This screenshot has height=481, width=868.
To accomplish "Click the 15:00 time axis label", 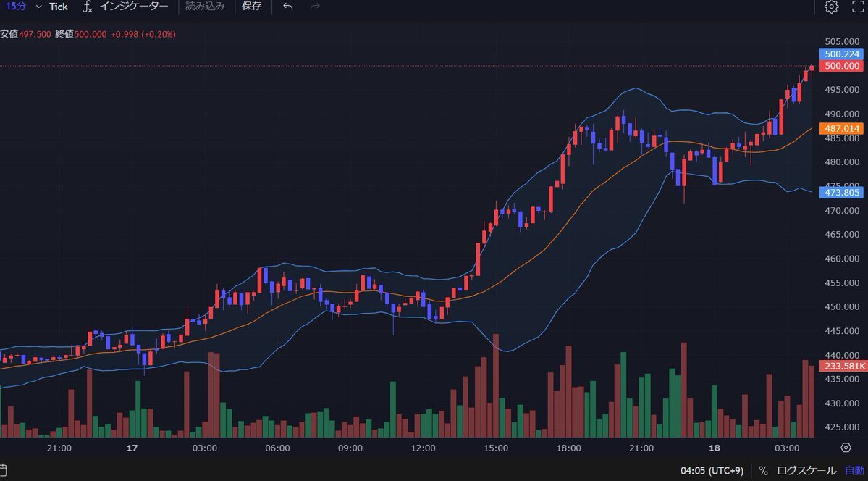I will (496, 448).
